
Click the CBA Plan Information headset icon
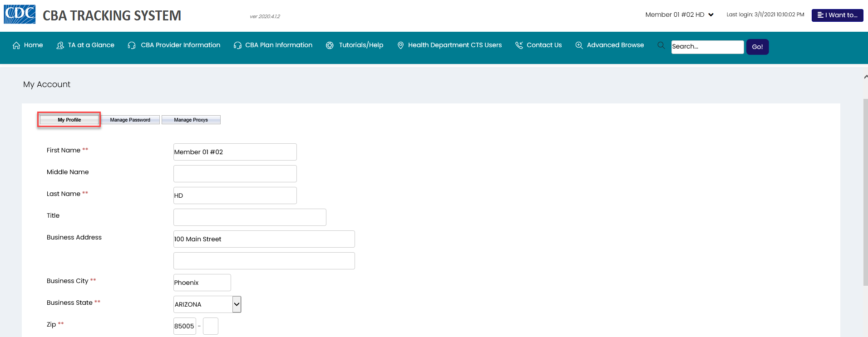point(237,45)
